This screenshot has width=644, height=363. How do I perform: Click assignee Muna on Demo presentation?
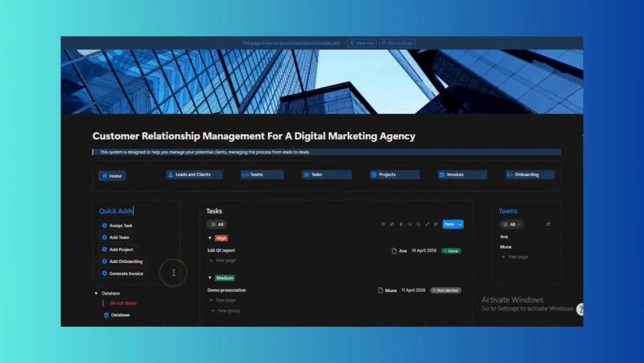click(387, 290)
